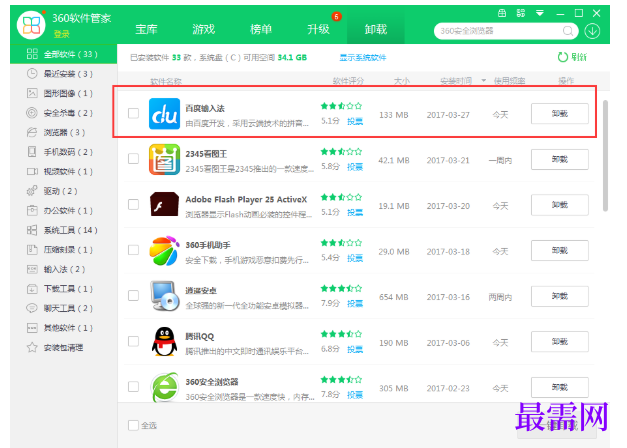Select 系统工具 (14) category
The image size is (627, 448).
coord(62,230)
